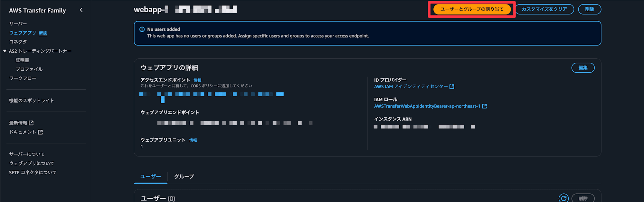
Task: Open 情報 link beside ウェブアプリユニット
Action: click(193, 140)
